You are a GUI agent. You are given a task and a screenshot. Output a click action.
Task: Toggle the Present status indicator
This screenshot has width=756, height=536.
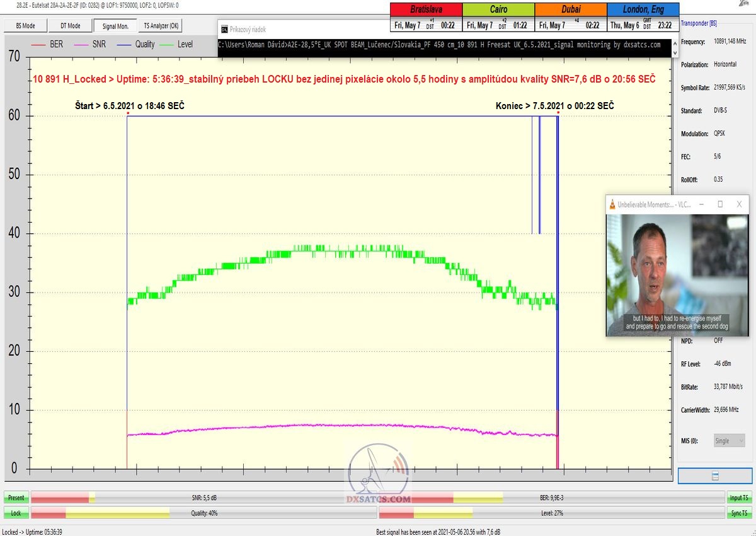16,498
